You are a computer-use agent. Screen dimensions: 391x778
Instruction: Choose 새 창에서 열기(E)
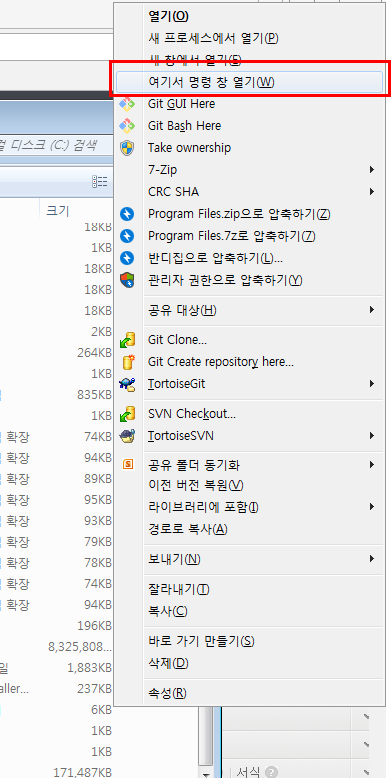point(250,61)
